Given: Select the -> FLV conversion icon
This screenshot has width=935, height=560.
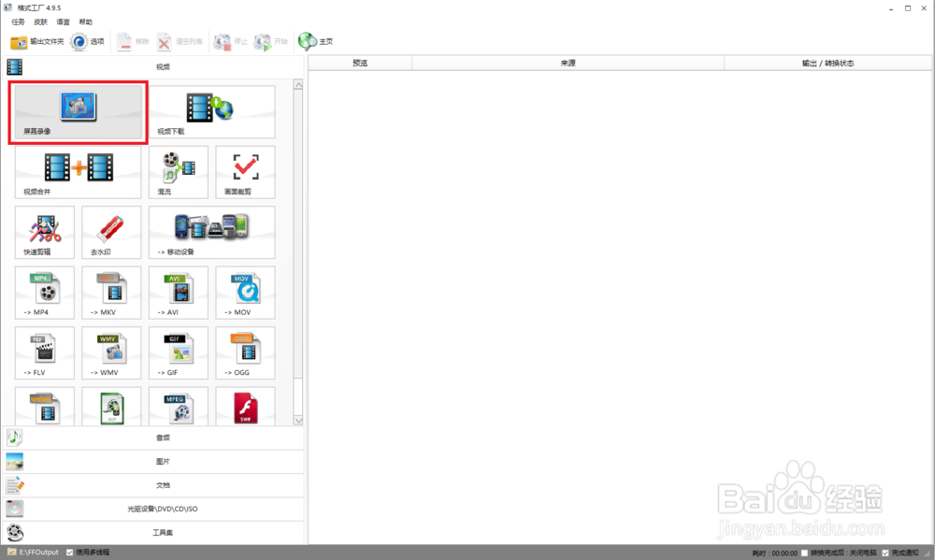Looking at the screenshot, I should point(45,353).
